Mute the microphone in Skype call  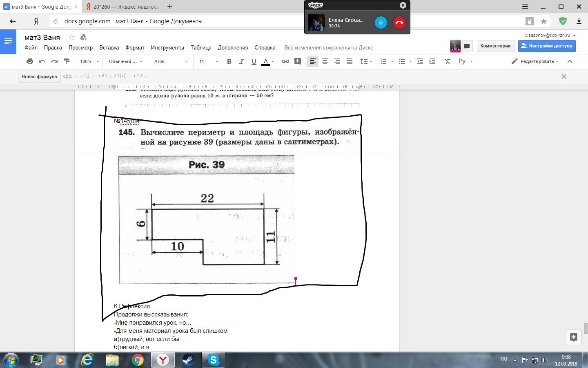381,22
